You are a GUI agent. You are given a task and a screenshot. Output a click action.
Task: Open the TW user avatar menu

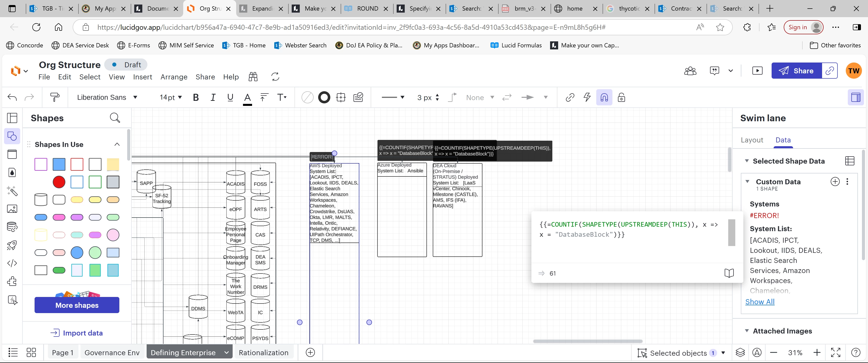[x=854, y=71]
